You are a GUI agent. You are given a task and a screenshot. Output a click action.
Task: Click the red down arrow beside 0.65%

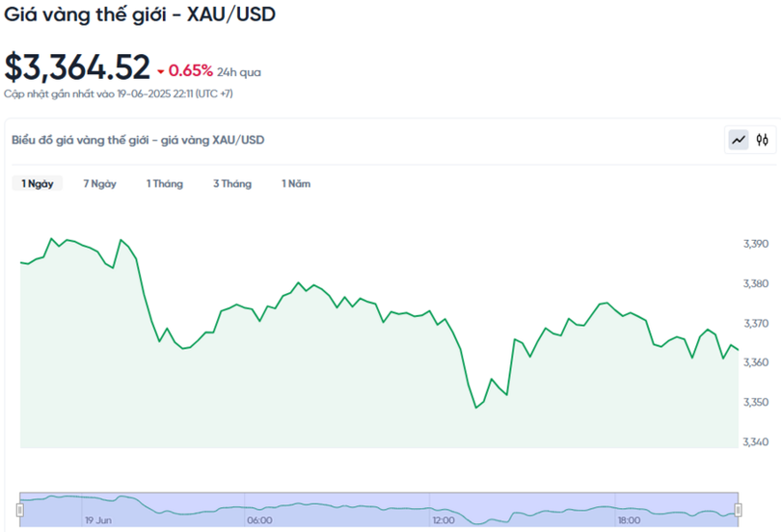160,71
